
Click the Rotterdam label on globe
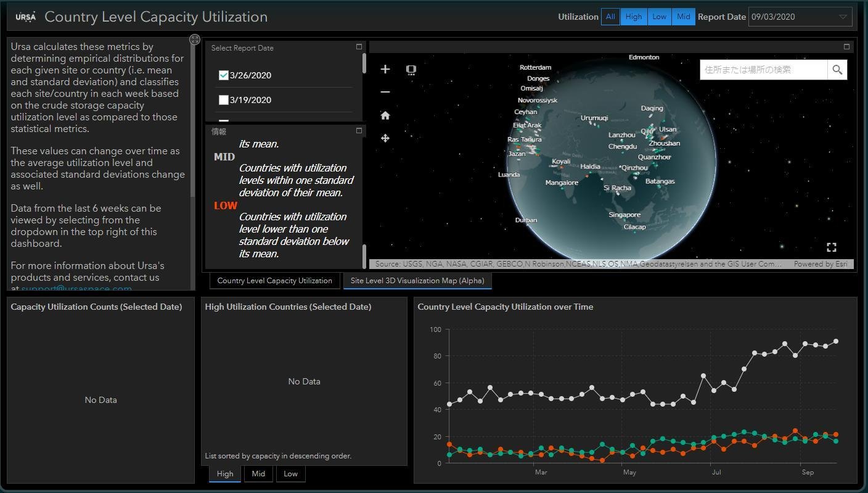[x=535, y=67]
